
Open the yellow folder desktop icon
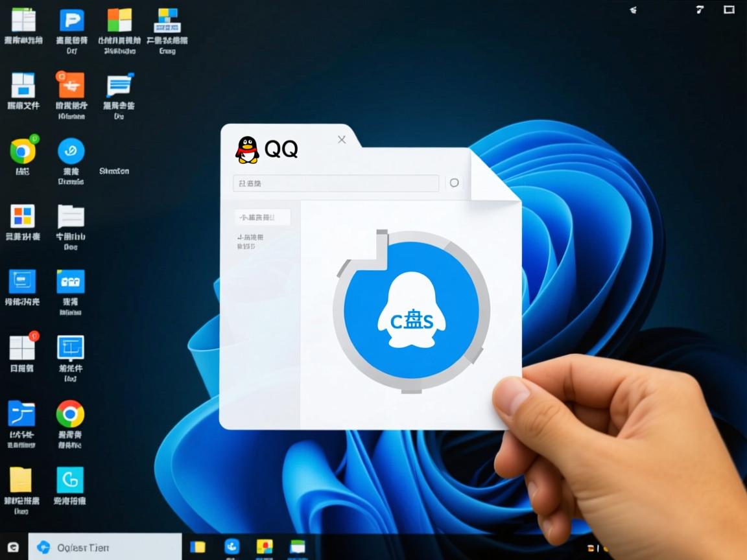pos(21,480)
